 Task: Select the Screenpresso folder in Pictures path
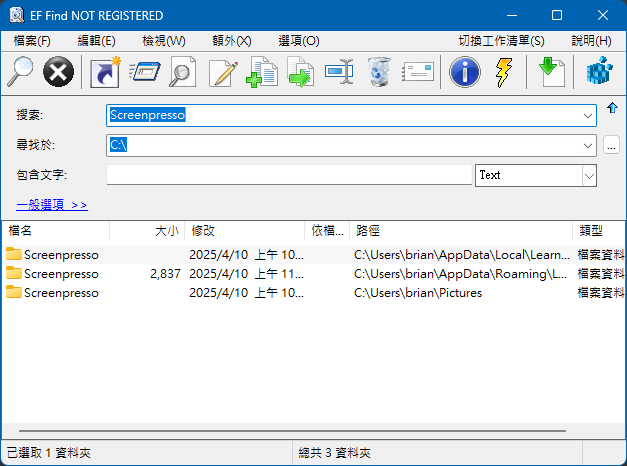pos(60,293)
